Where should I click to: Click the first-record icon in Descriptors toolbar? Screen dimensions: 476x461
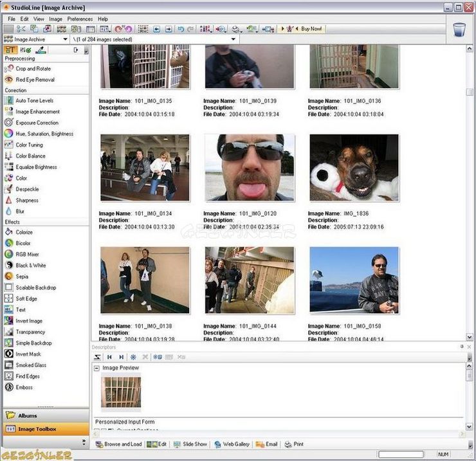(109, 357)
